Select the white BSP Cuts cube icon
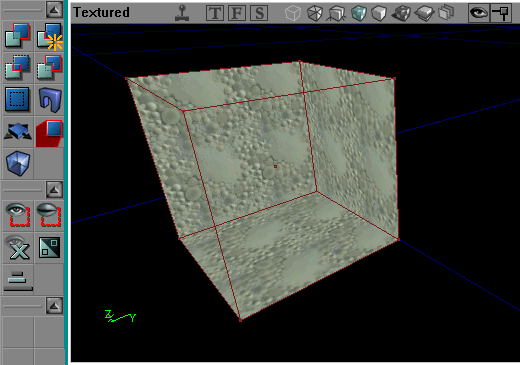Viewport: 520px width, 365px height. coord(379,13)
